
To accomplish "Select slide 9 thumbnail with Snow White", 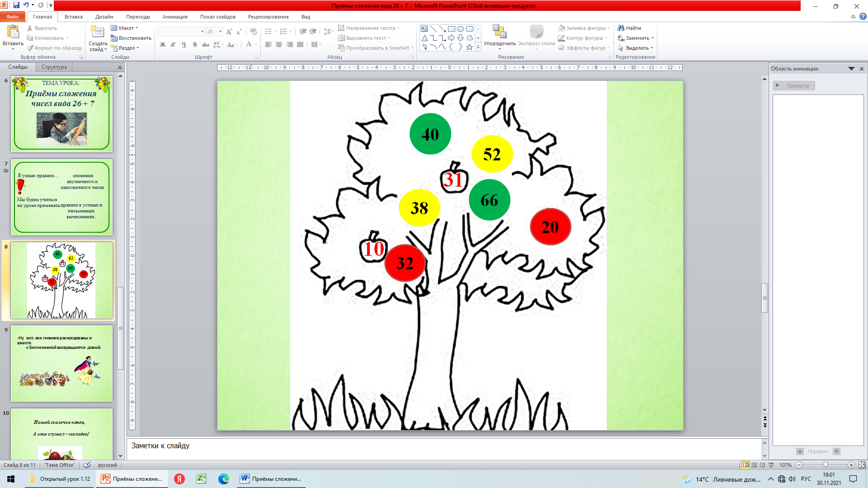I will click(x=61, y=363).
